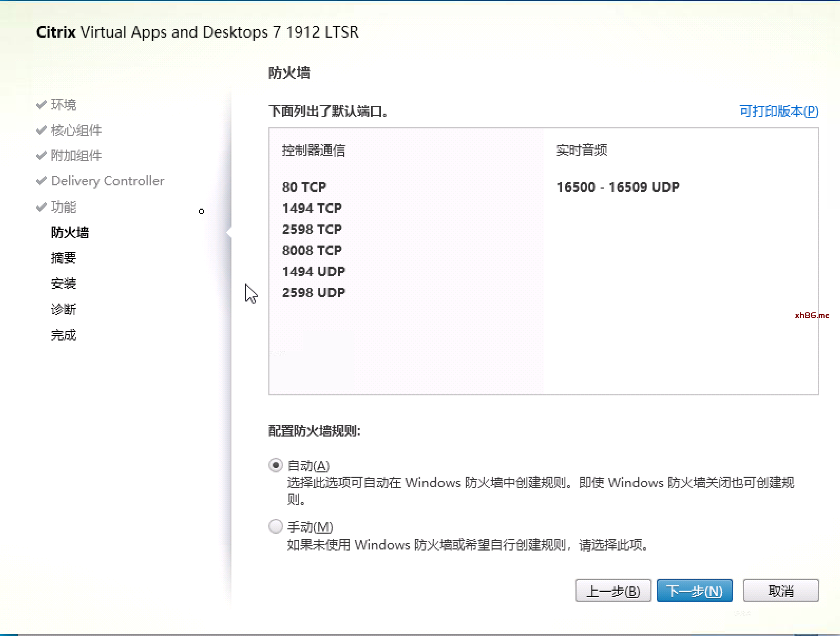Screen dimensions: 840x636
Task: Click checkmark beside Delivery Controller step
Action: tap(42, 181)
